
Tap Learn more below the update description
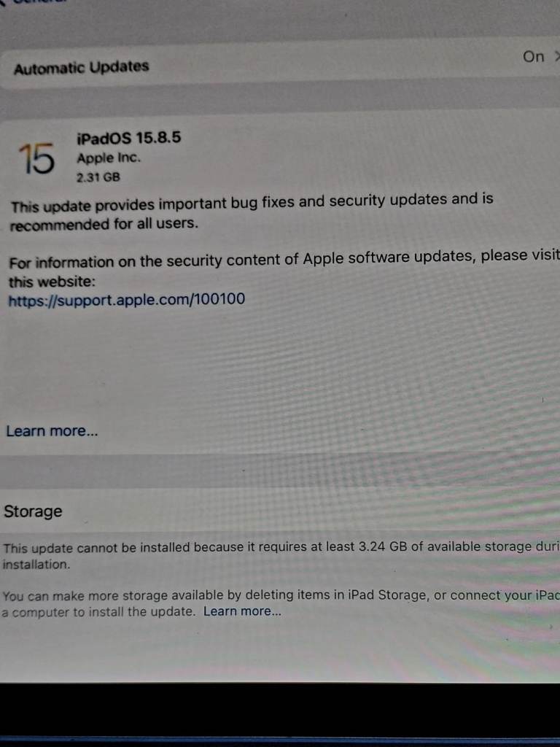(x=52, y=431)
